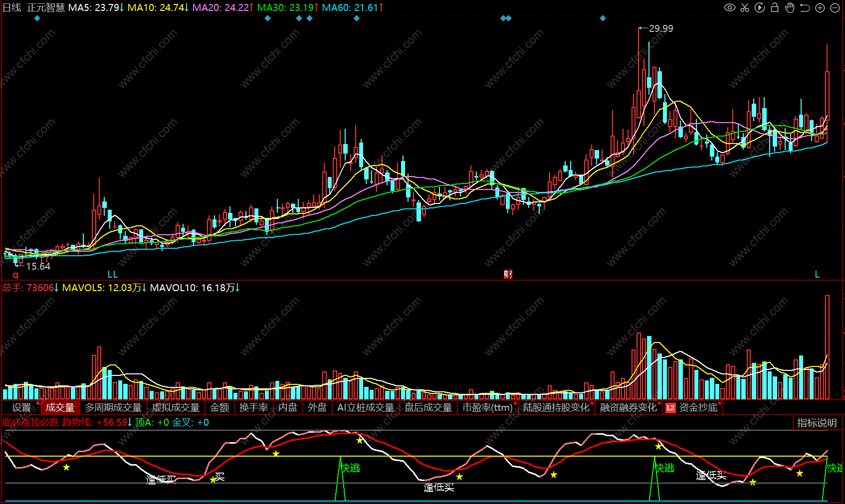Click the MA5: 23.79 label
This screenshot has width=845, height=504.
click(96, 7)
